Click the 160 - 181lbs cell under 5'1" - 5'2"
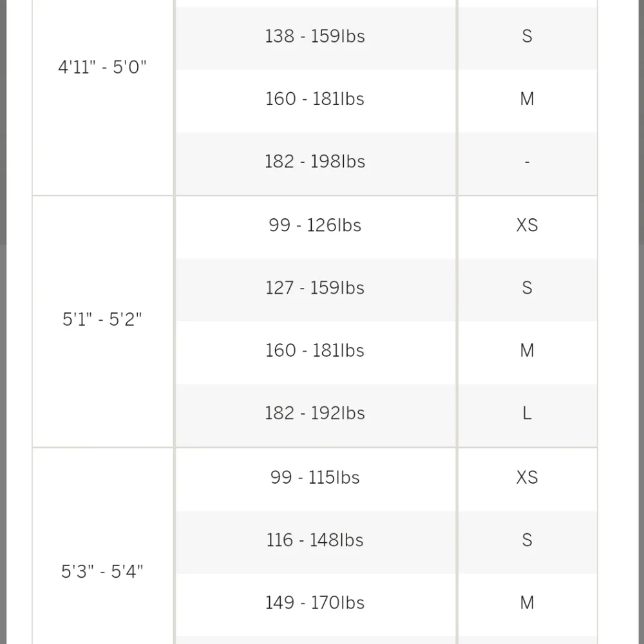This screenshot has height=644, width=644. [316, 352]
